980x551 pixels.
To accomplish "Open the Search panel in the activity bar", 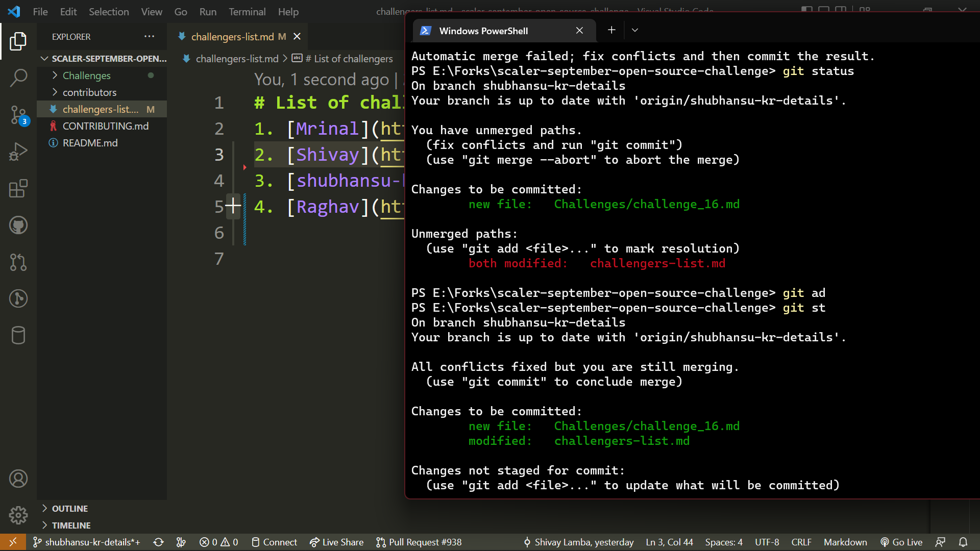I will click(19, 78).
